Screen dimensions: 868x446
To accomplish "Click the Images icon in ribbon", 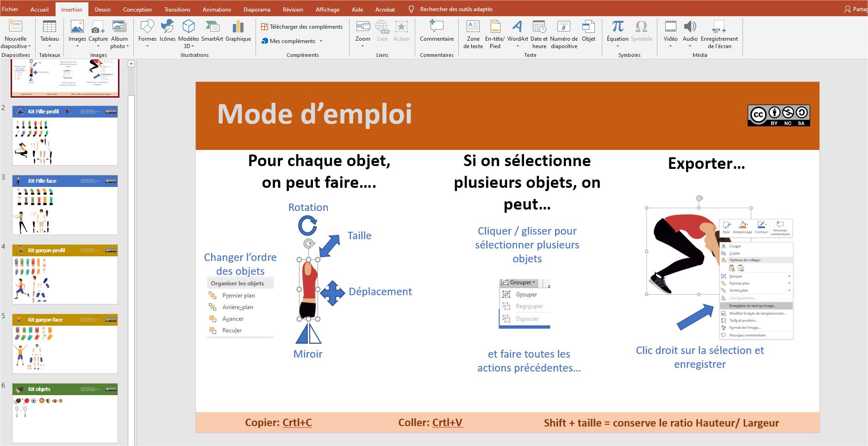I will click(77, 27).
